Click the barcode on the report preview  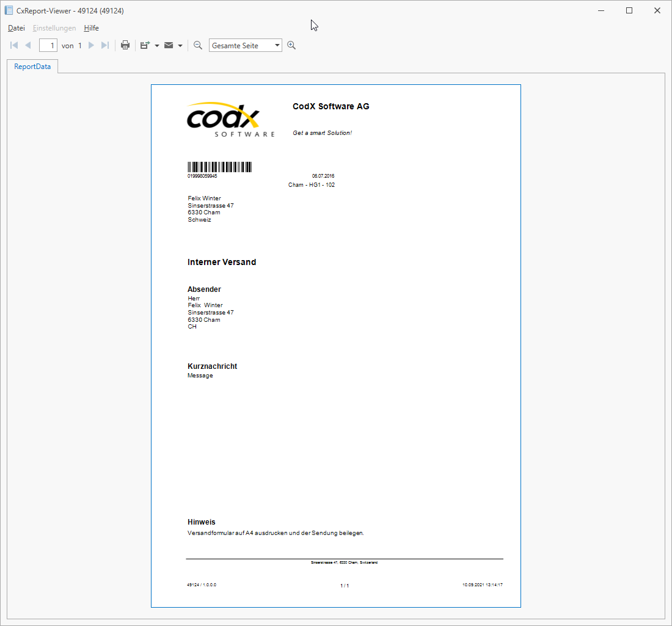(219, 166)
